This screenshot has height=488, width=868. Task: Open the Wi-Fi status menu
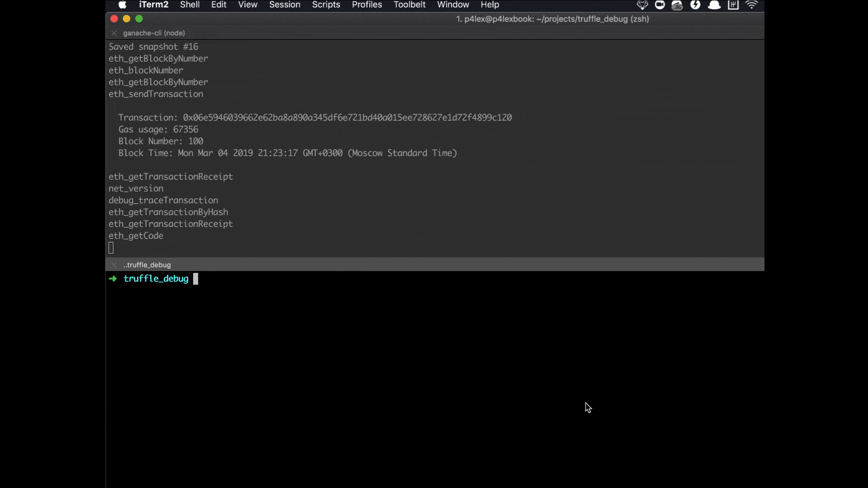tap(752, 5)
